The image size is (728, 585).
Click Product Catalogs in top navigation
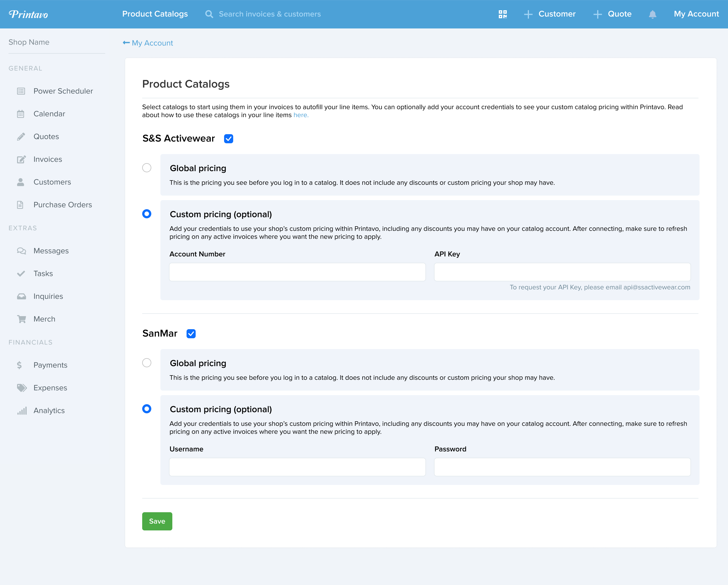(x=155, y=14)
